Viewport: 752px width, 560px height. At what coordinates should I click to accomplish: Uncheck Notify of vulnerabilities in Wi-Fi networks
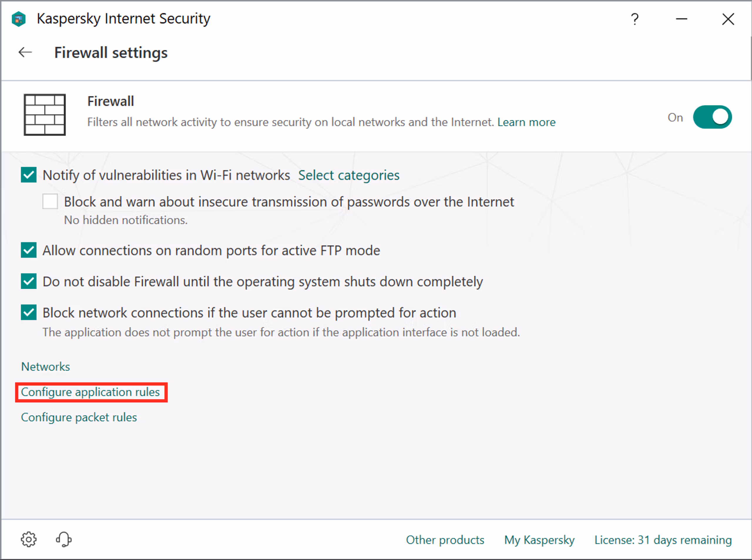pyautogui.click(x=29, y=175)
